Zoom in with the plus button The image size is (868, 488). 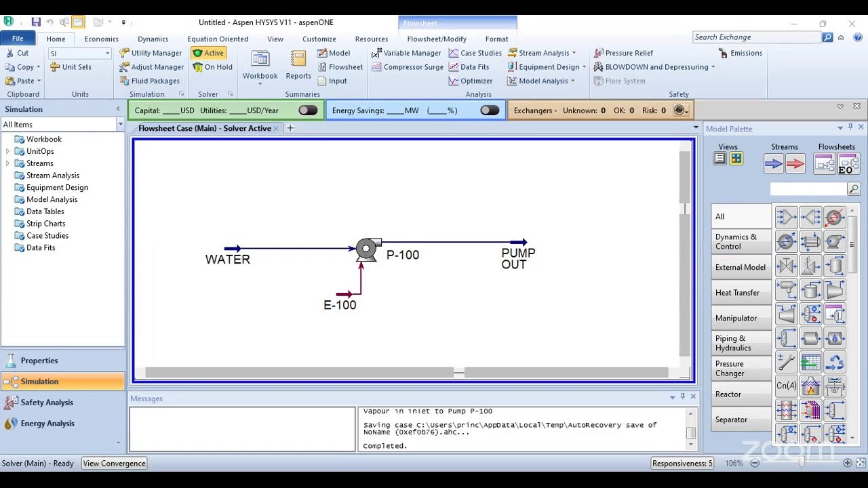click(x=847, y=463)
